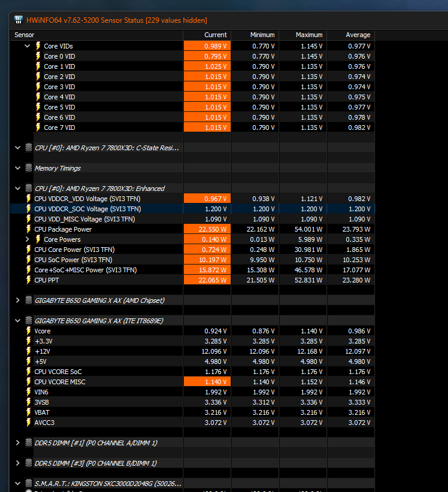Click Core 0 VID current value 0.795 V
The image size is (448, 492).
click(207, 56)
